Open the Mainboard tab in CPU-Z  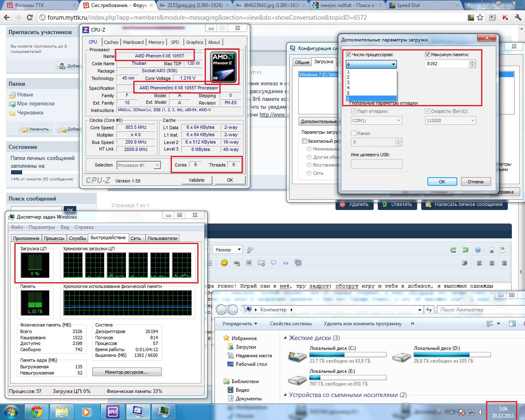click(133, 42)
